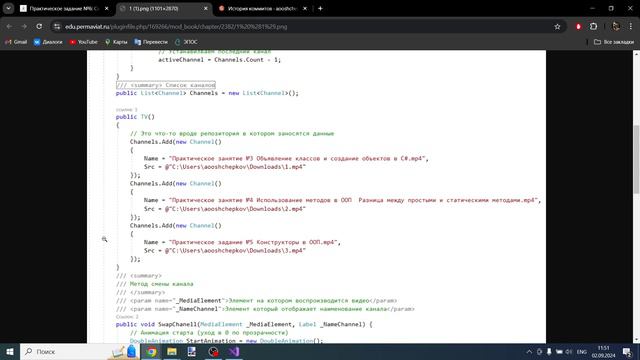The height and width of the screenshot is (360, 640).
Task: Go forward to the next page
Action: [24, 27]
